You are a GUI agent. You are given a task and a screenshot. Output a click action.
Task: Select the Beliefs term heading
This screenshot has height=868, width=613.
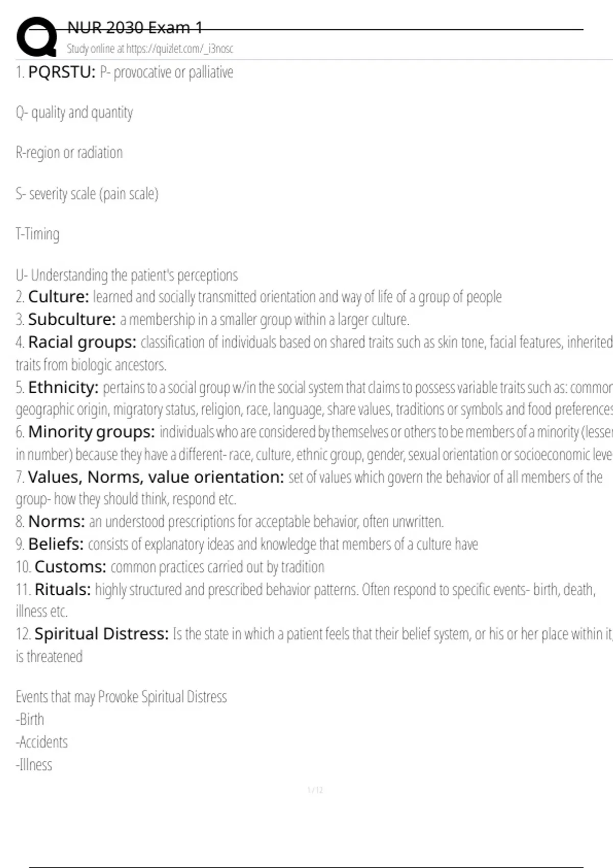pyautogui.click(x=56, y=544)
